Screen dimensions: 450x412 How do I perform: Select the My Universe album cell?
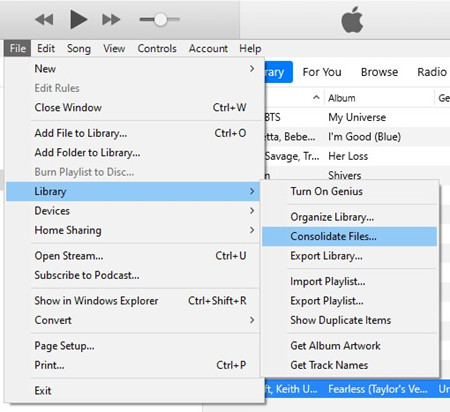point(357,117)
